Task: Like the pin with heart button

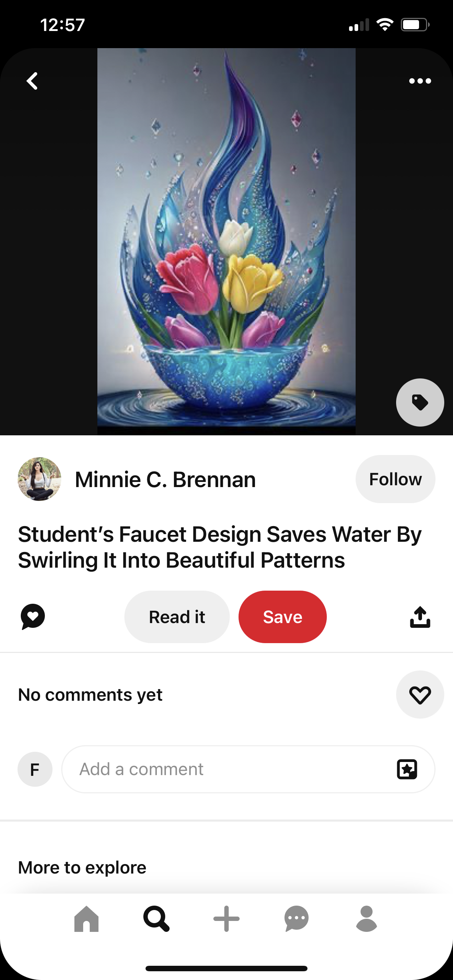Action: (420, 695)
